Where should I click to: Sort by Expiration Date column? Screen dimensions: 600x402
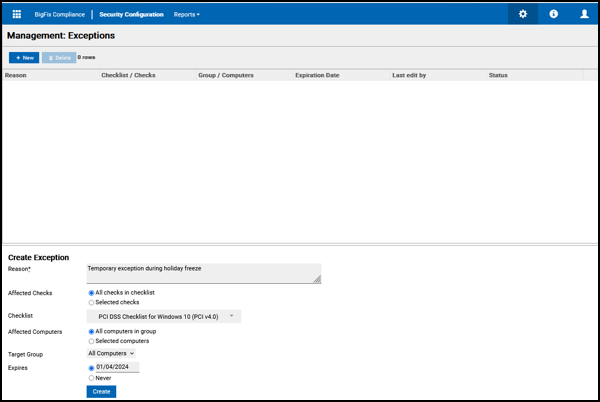pyautogui.click(x=341, y=75)
